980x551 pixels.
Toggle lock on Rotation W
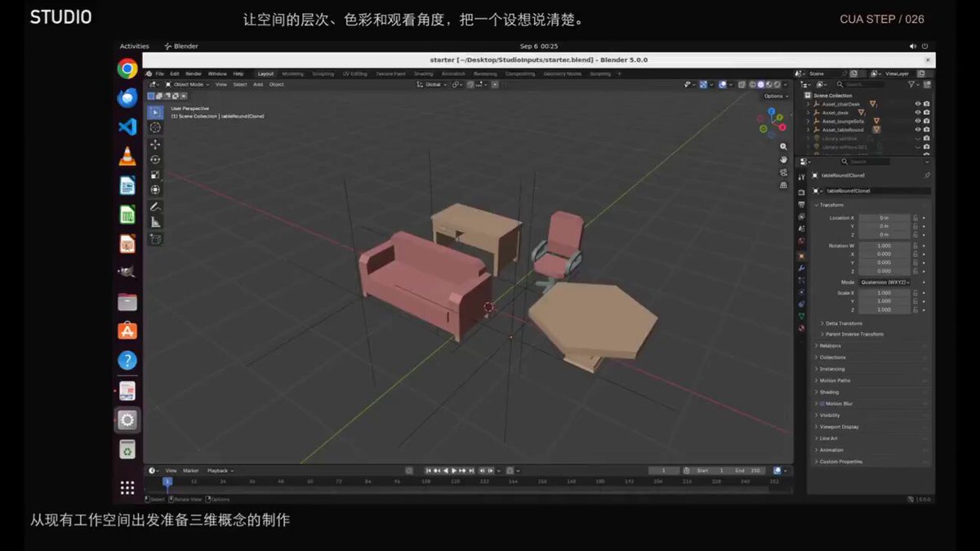(915, 246)
